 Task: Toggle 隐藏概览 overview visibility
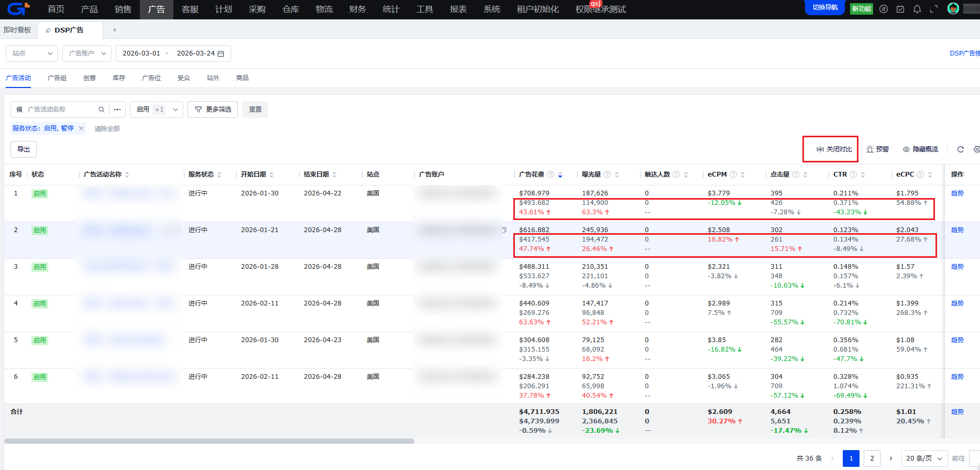(920, 149)
